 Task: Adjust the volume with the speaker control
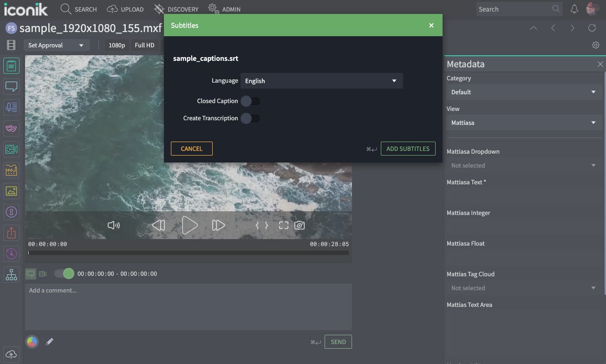(x=113, y=225)
